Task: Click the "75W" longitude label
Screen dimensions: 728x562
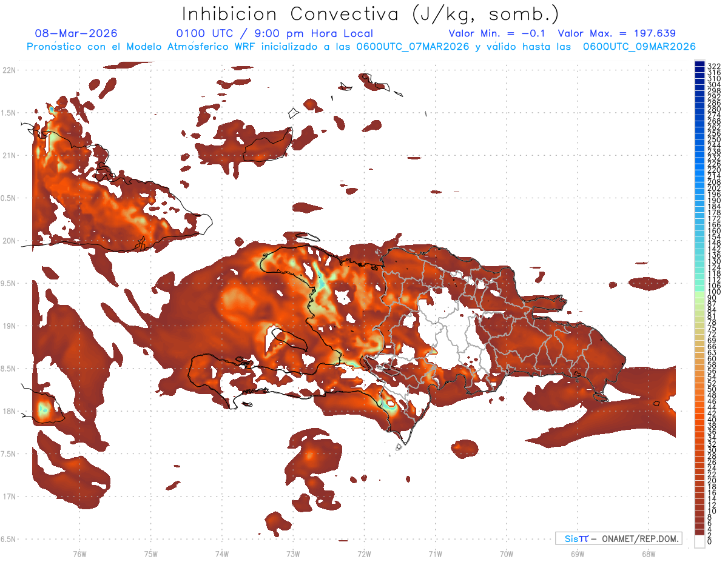Action: pos(151,553)
